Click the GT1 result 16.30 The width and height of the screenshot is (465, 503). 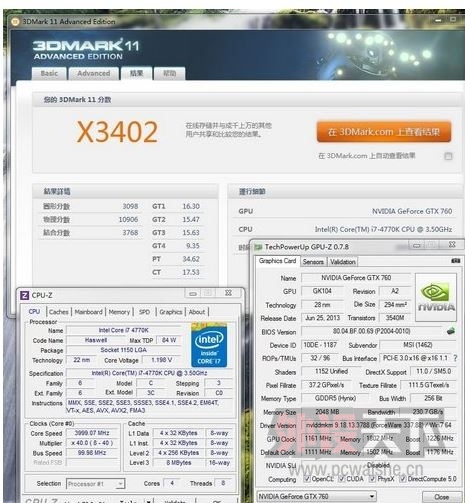click(x=191, y=206)
